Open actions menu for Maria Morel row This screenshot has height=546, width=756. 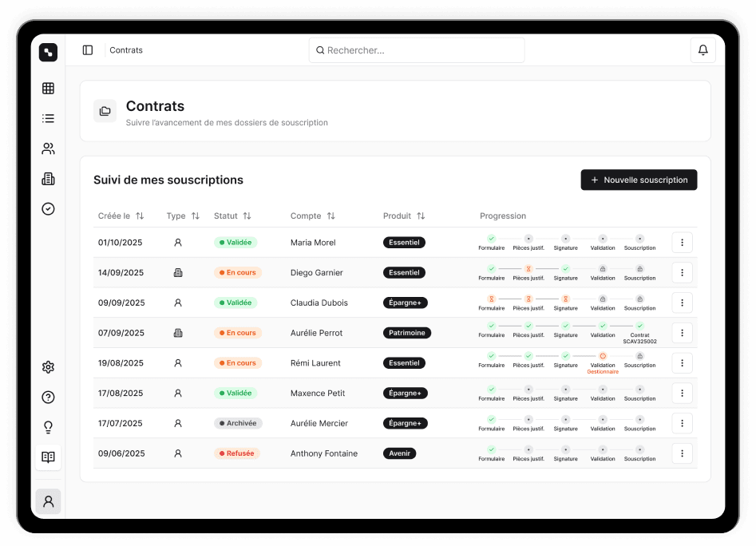tap(682, 243)
